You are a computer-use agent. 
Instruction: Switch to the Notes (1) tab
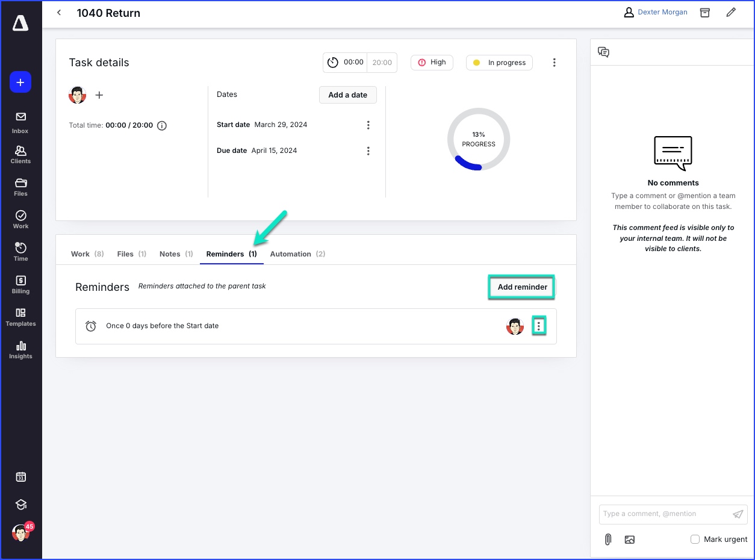pos(176,254)
